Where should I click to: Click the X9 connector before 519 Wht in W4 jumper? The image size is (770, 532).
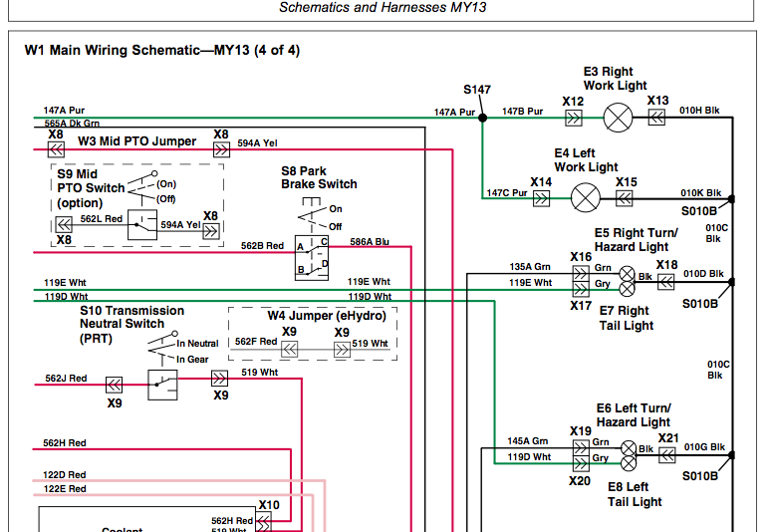[342, 350]
